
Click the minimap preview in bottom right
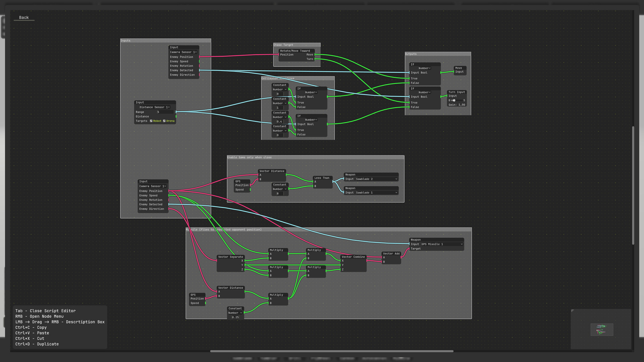tap(602, 329)
